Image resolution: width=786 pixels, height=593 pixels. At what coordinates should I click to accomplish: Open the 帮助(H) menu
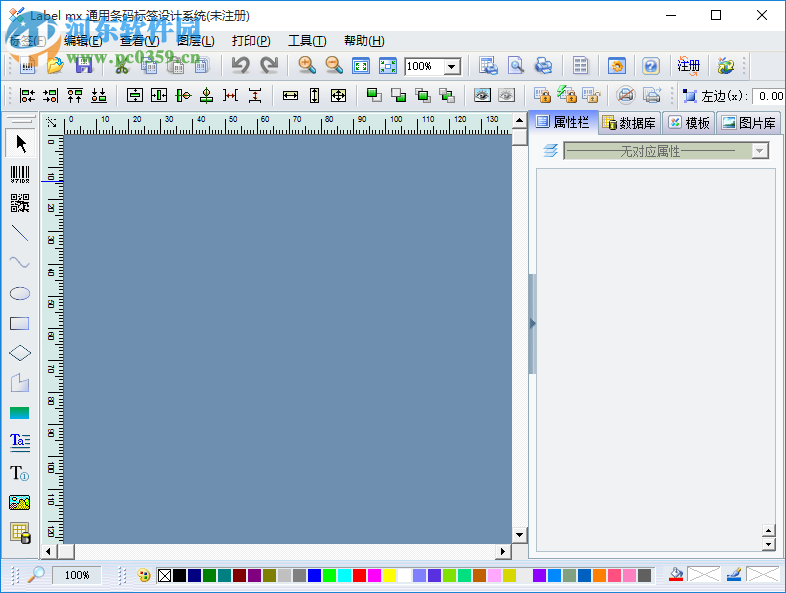[364, 41]
